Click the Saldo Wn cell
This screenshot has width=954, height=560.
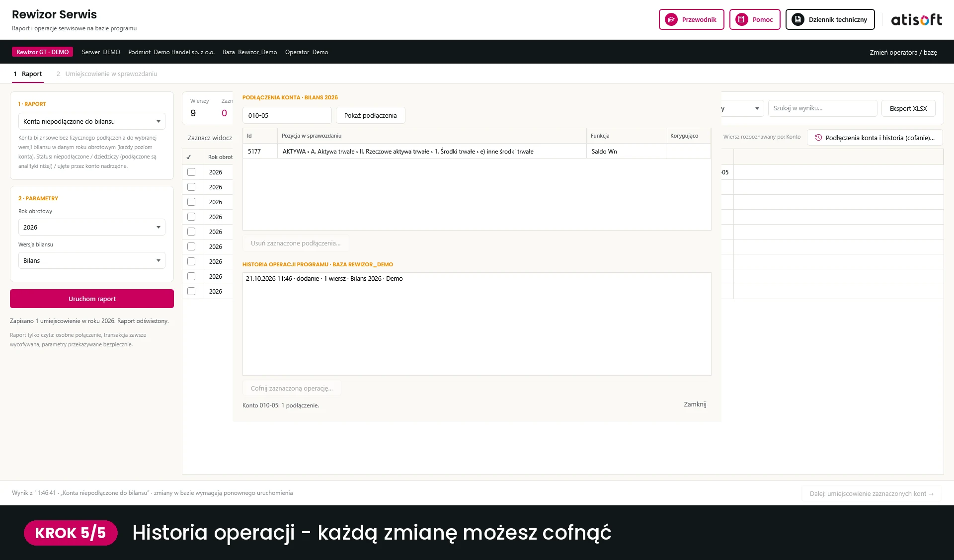point(626,151)
